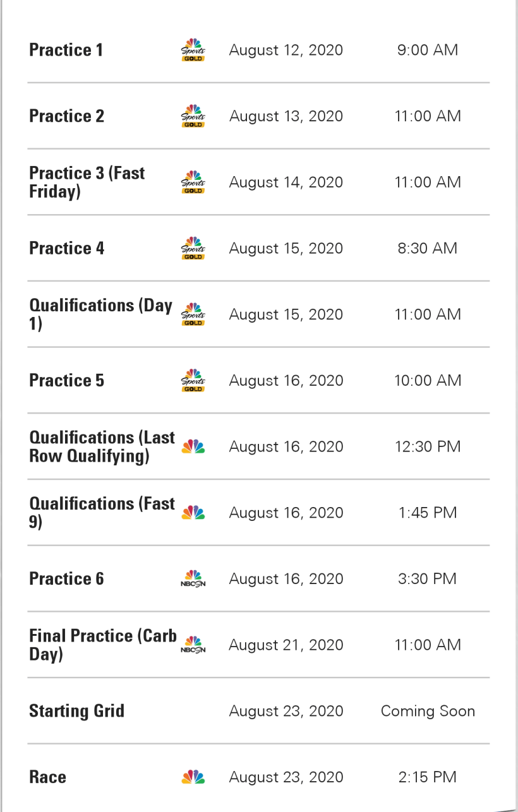Image resolution: width=518 pixels, height=812 pixels.
Task: Tap the Practice 3 (Fast Friday) title
Action: click(87, 182)
